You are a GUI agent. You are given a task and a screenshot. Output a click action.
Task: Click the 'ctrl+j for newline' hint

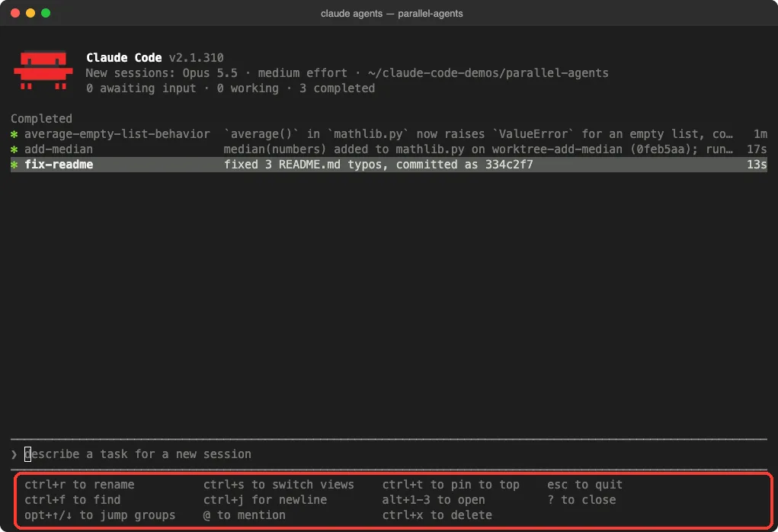265,500
